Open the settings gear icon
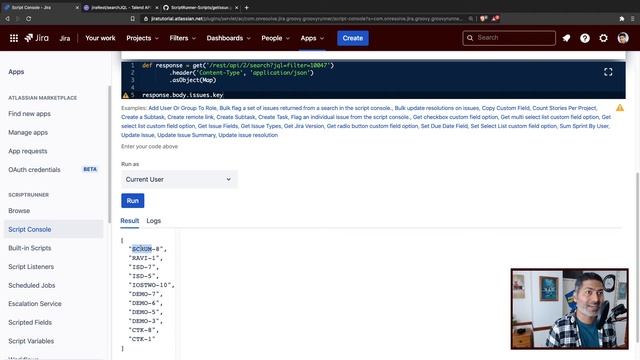This screenshot has width=640, height=360. click(x=603, y=38)
